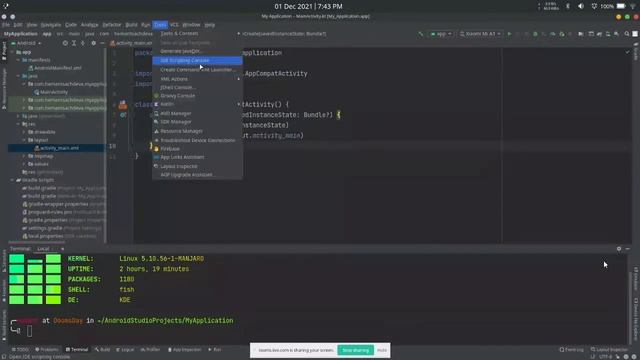Open Layout Inspector in the status bar
Viewport: 640px width, 360px height.
click(x=609, y=349)
